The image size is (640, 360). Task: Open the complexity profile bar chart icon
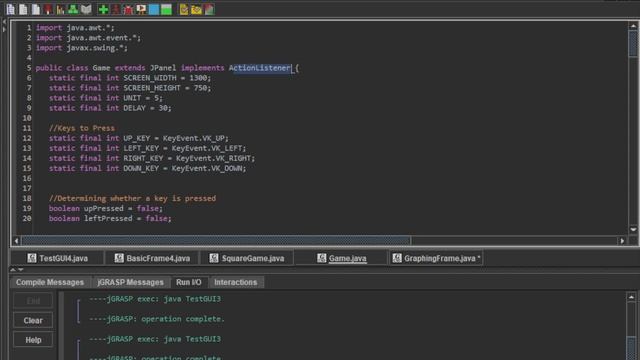pyautogui.click(x=60, y=9)
